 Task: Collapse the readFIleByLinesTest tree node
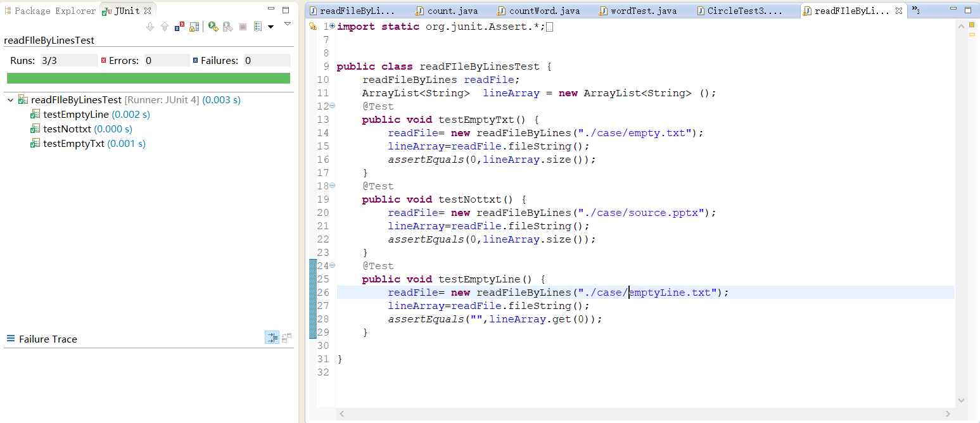[x=11, y=100]
